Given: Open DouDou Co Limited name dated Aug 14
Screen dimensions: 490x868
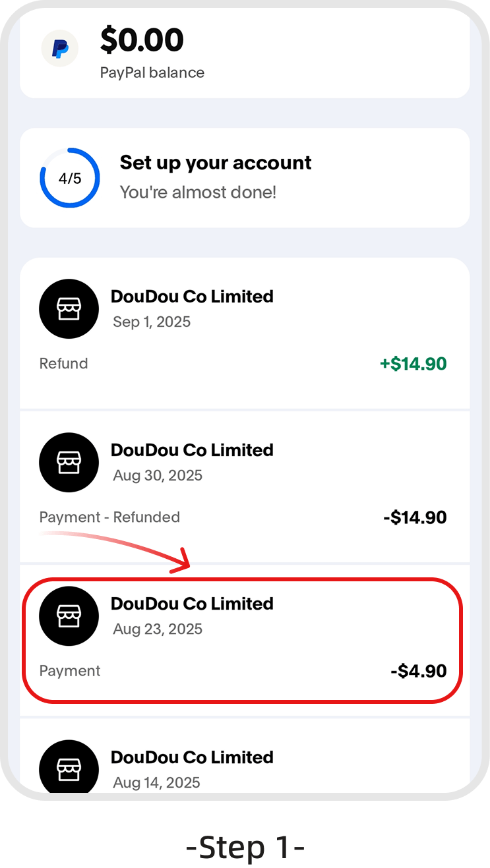Looking at the screenshot, I should click(x=192, y=757).
